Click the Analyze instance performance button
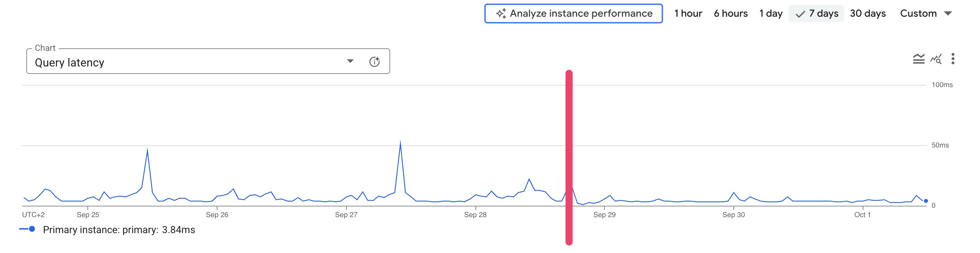 point(573,14)
